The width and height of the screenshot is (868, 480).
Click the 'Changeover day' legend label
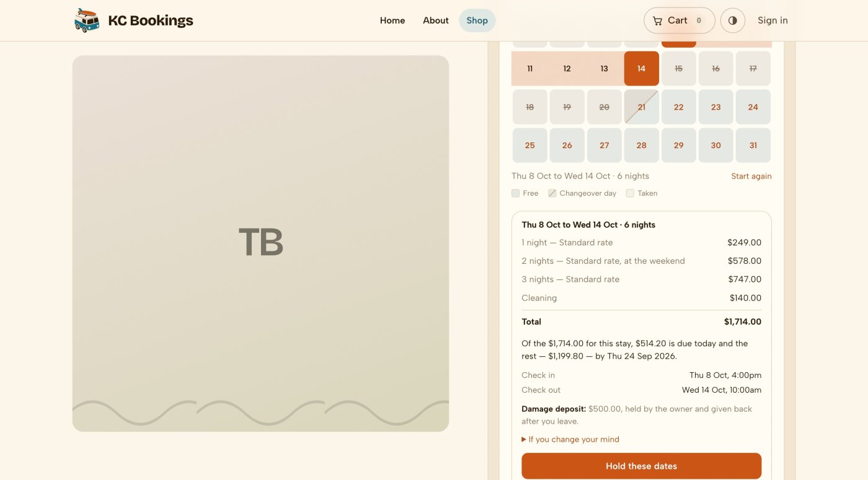[x=588, y=193]
